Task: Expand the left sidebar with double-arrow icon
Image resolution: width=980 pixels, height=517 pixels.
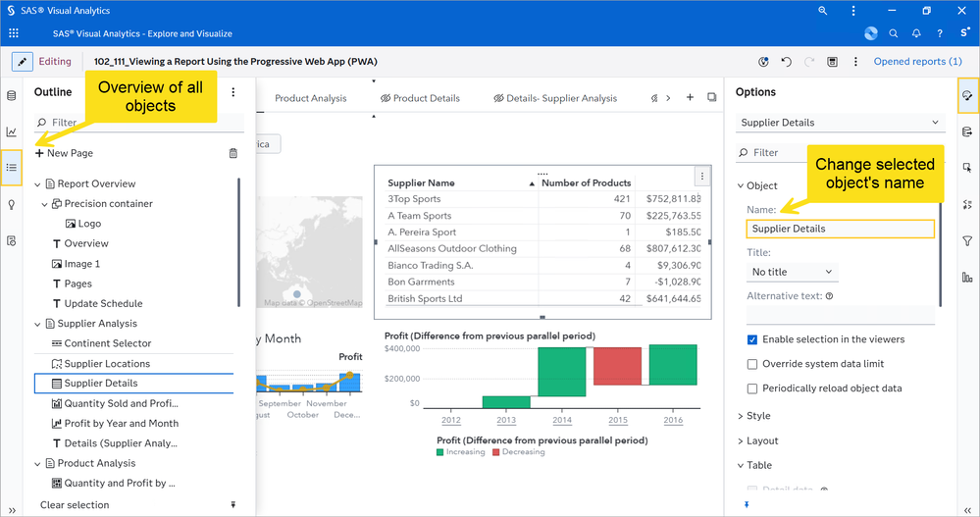Action: [x=11, y=509]
